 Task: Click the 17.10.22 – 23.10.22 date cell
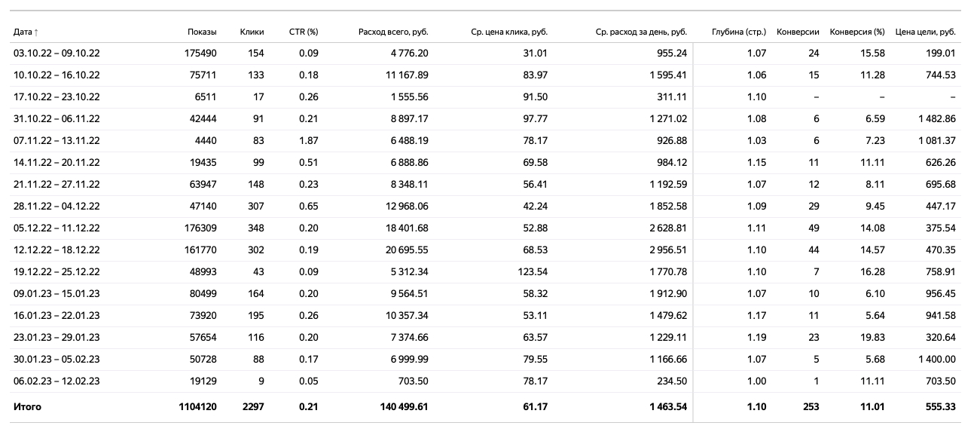(56, 97)
